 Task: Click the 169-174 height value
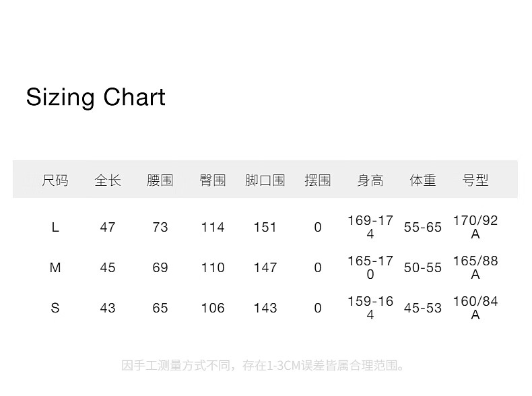point(370,227)
